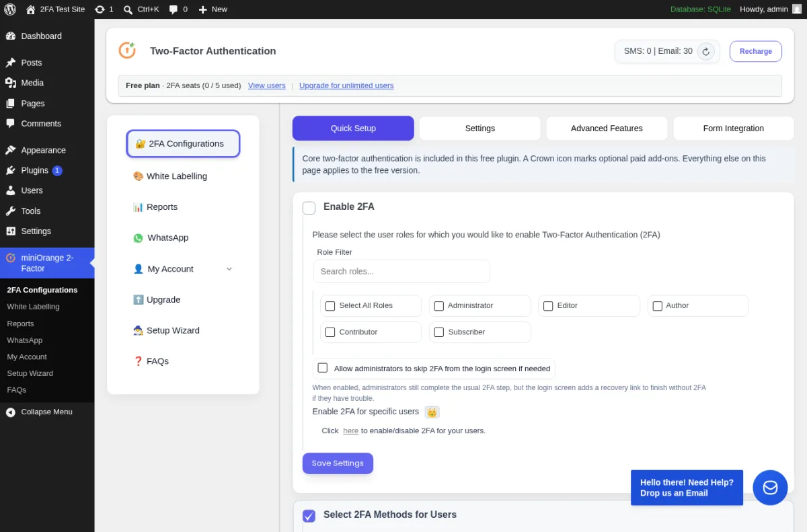Click the Two-Factor Authentication logo icon
The height and width of the screenshot is (532, 807).
(x=127, y=50)
